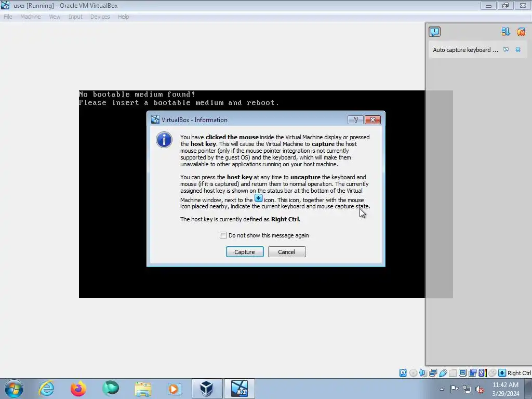Launch Firefox from the taskbar
532x399 pixels.
pyautogui.click(x=78, y=389)
